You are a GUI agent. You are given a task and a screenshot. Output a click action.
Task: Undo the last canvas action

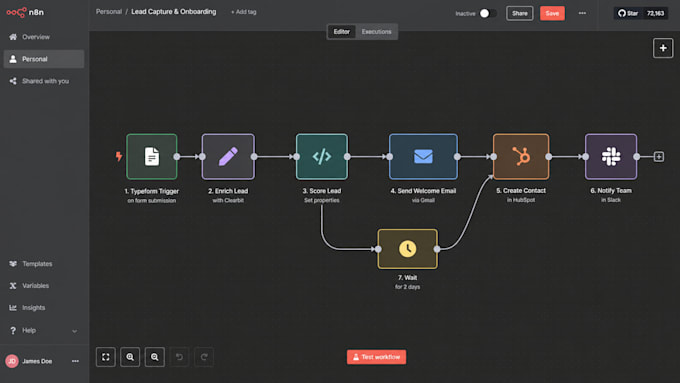click(180, 357)
